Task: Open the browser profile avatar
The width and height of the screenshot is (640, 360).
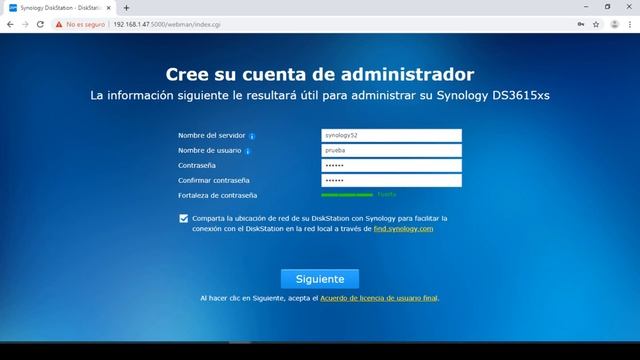Action: [x=614, y=24]
